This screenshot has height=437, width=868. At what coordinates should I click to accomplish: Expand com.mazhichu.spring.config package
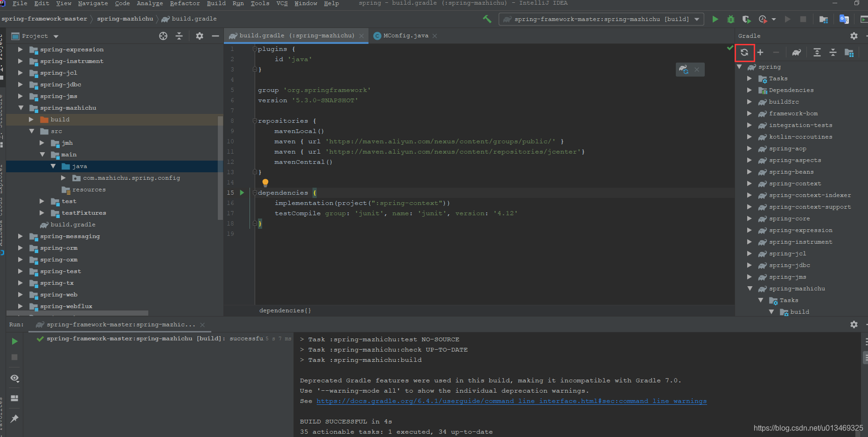(x=63, y=177)
